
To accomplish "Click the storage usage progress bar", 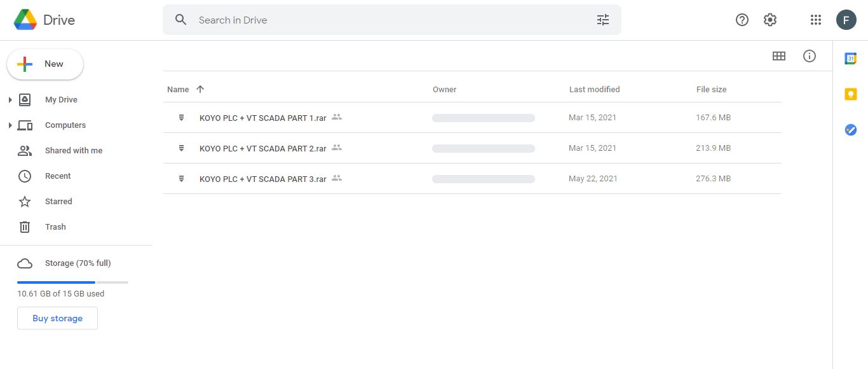I will [72, 282].
